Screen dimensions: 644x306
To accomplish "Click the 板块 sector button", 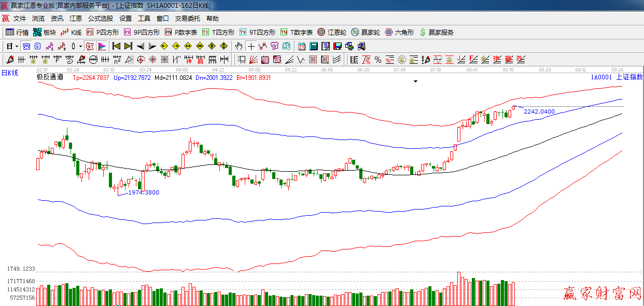I will [44, 32].
